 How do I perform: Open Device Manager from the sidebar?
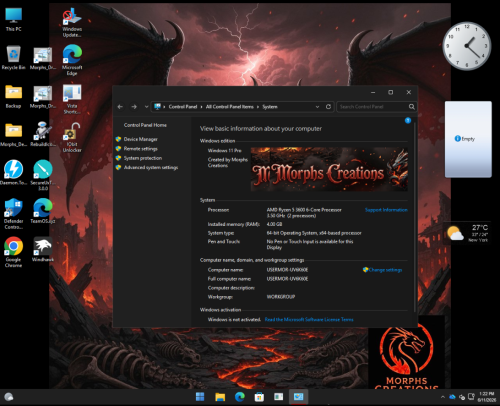(x=141, y=139)
